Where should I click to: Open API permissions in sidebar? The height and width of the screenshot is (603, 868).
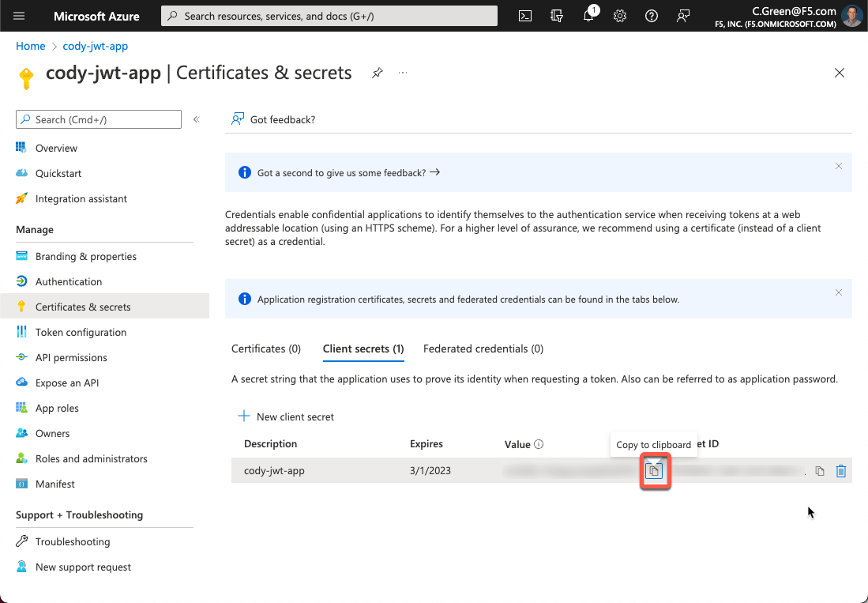coord(71,357)
